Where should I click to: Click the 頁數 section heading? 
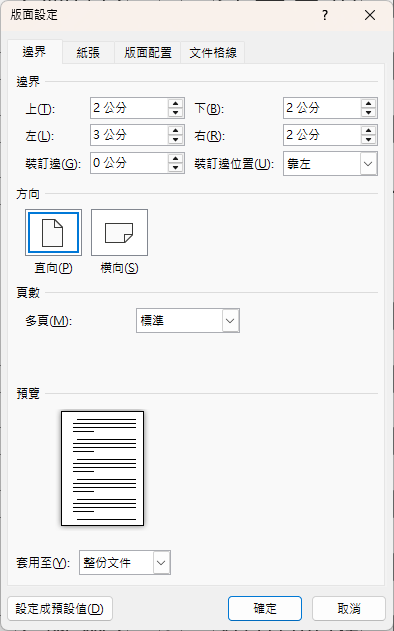point(28,293)
